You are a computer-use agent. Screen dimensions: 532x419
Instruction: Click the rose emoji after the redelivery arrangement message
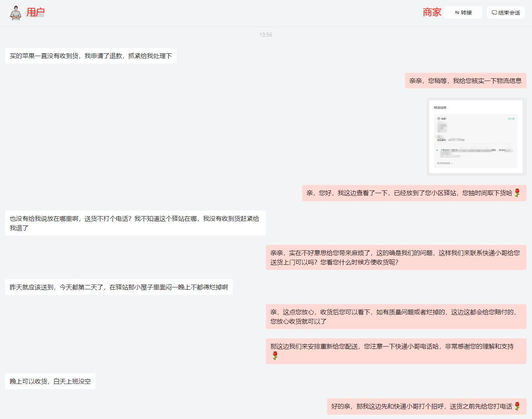tap(275, 356)
